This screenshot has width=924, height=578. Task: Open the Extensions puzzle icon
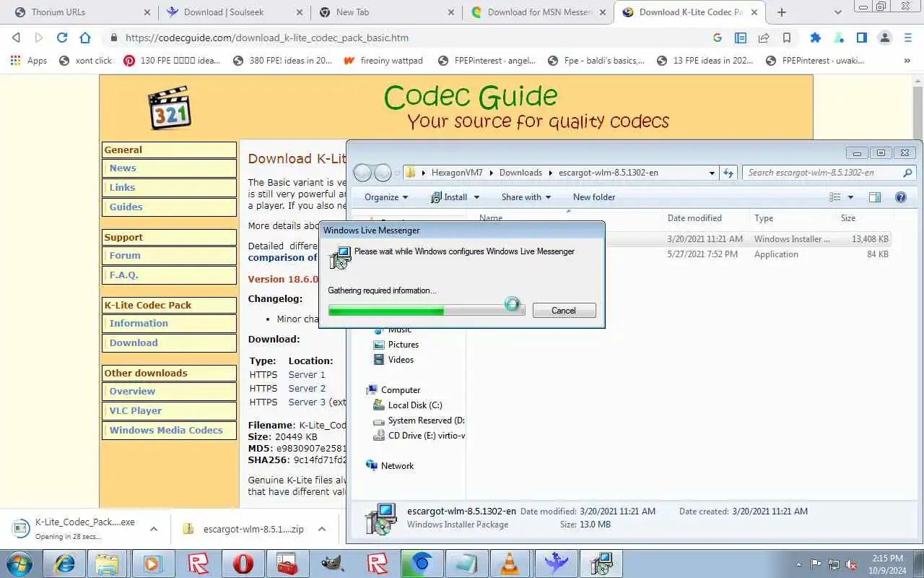tap(816, 38)
